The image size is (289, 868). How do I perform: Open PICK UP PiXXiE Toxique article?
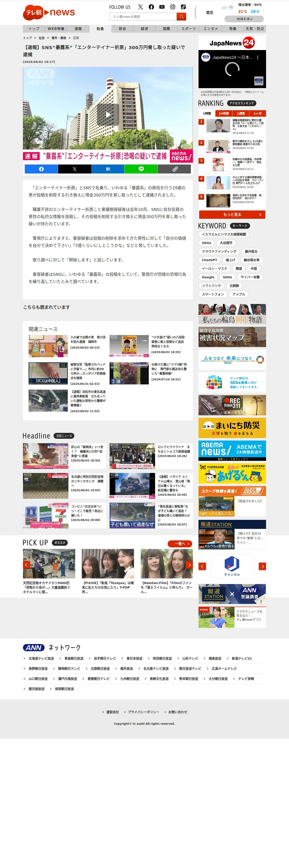(108, 571)
